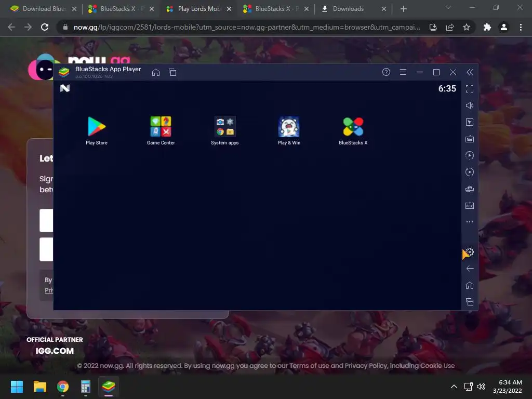Show more sidebar tools via ellipsis
Screen dimensions: 532x399
point(470,222)
